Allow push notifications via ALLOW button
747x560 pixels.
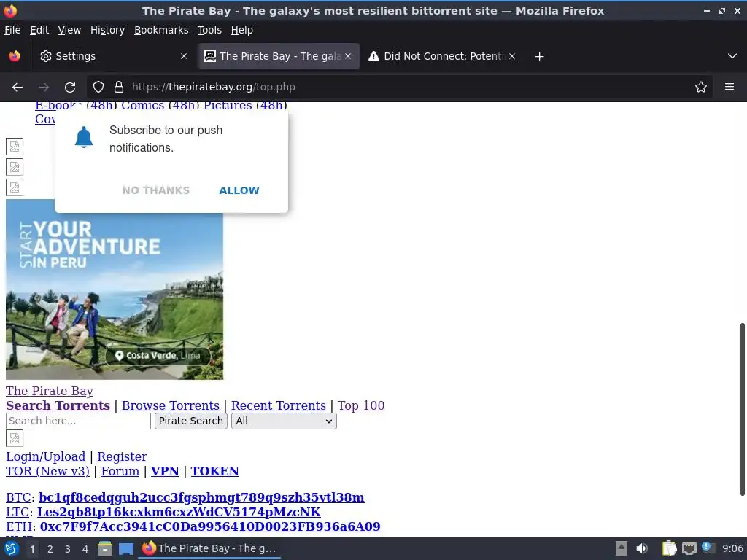coord(239,190)
